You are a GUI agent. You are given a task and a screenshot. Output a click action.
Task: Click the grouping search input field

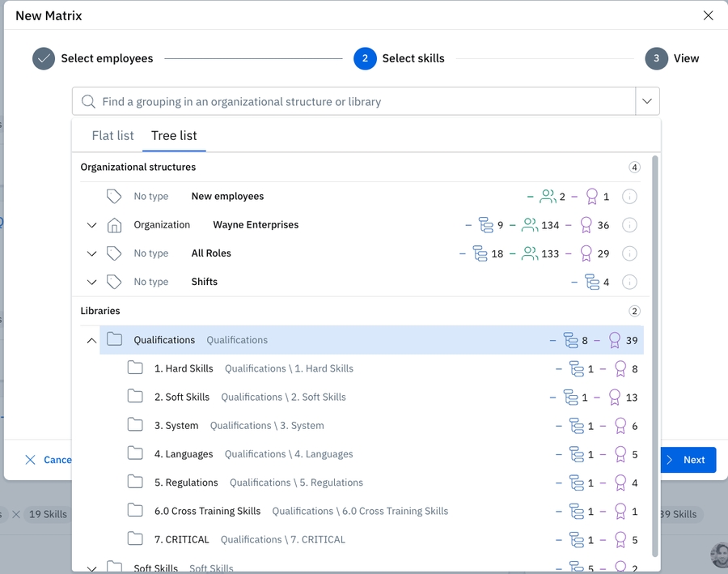click(356, 102)
